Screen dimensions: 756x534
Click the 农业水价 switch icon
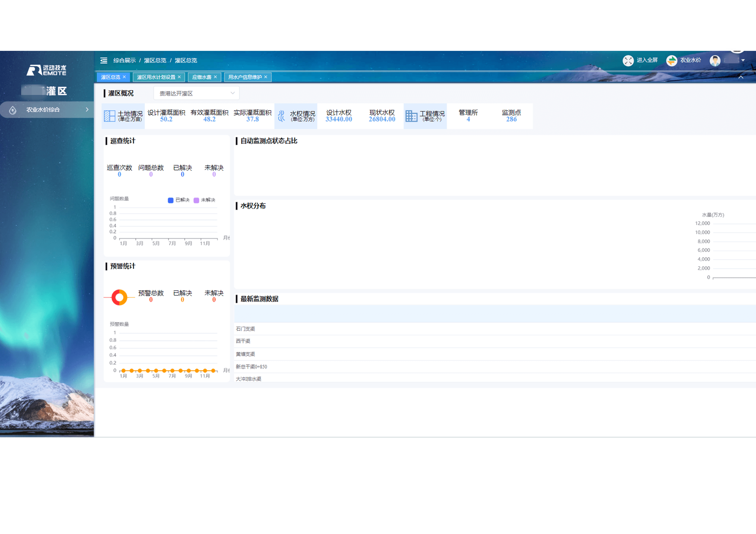672,60
